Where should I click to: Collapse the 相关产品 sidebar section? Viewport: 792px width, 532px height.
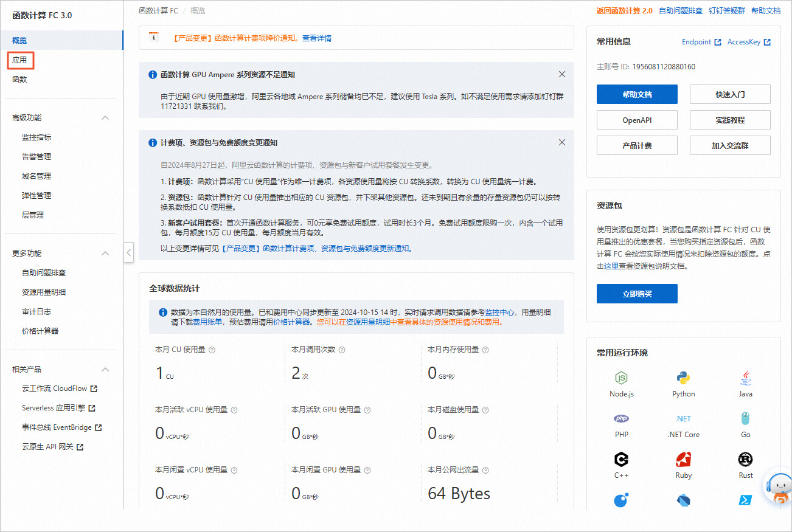(x=105, y=370)
